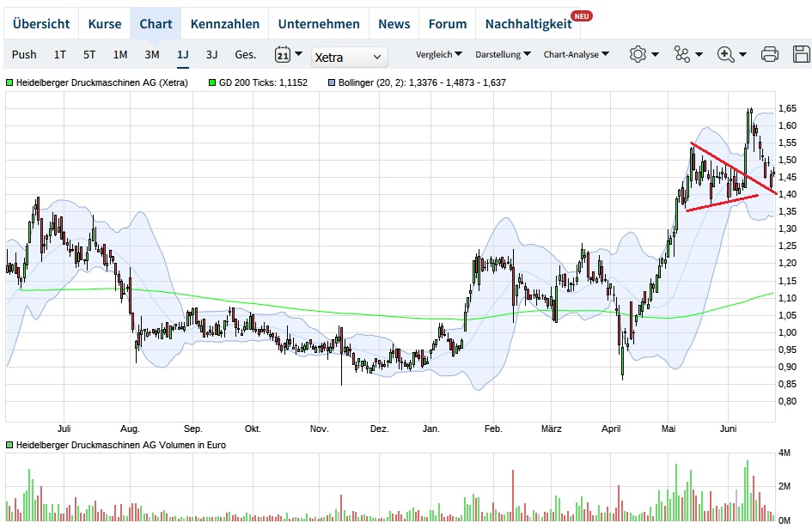The width and height of the screenshot is (812, 529).
Task: Click the green Heidelberger Druckmaschinen legend square
Action: click(x=8, y=83)
